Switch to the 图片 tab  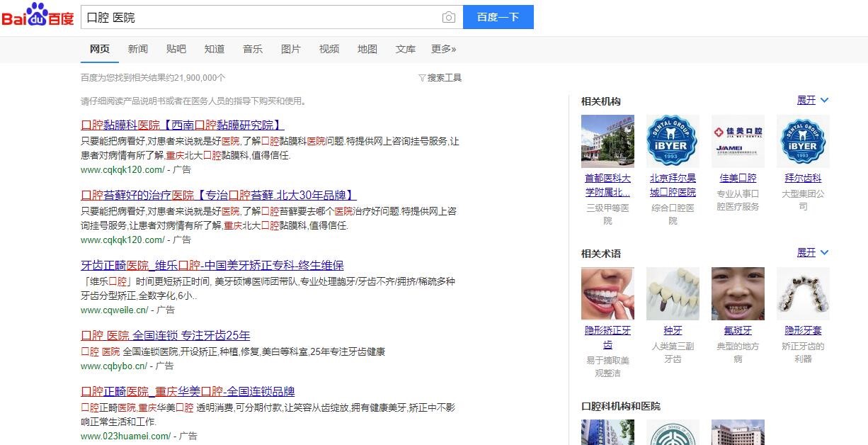291,49
